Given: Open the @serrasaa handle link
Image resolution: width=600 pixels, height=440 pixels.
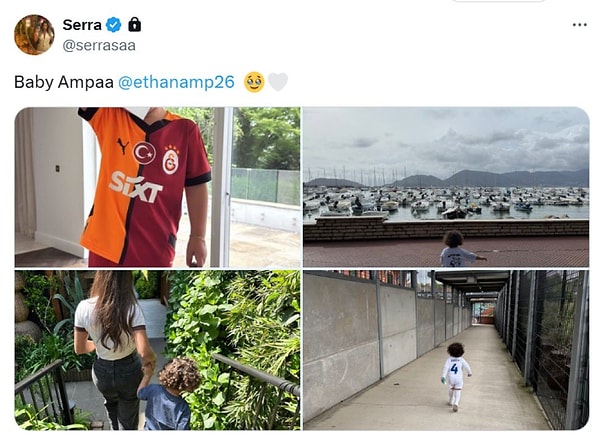Looking at the screenshot, I should (99, 46).
